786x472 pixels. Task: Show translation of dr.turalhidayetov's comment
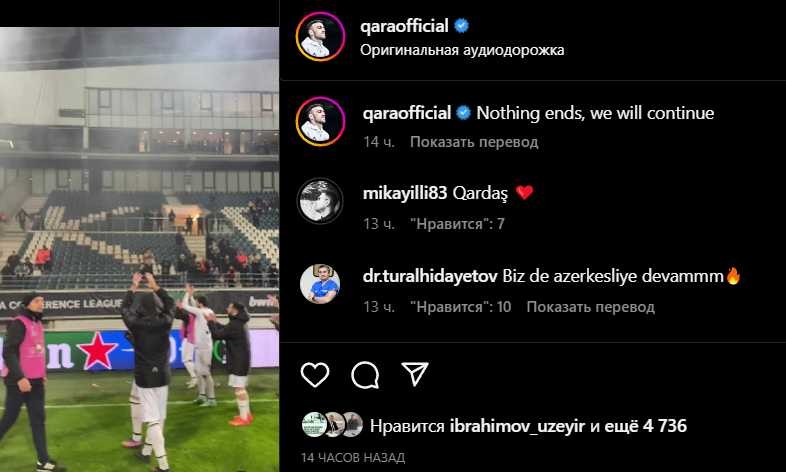coord(591,307)
